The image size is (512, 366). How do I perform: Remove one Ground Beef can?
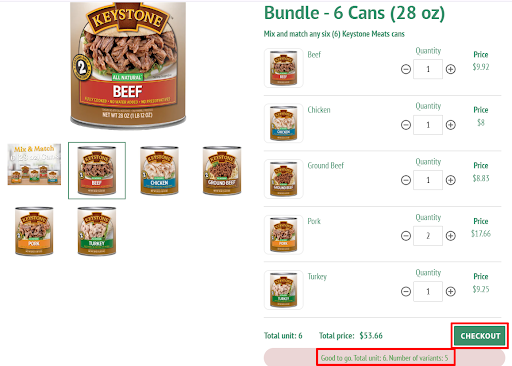[x=406, y=180]
